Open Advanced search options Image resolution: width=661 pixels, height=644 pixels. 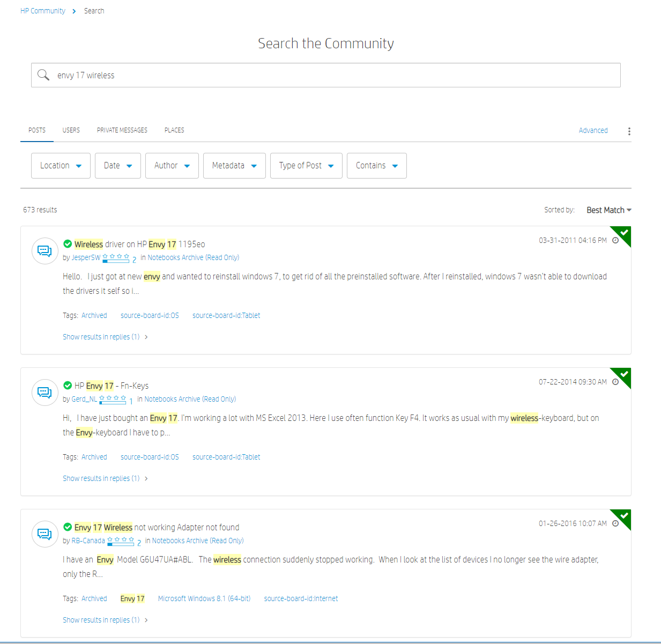(x=593, y=130)
